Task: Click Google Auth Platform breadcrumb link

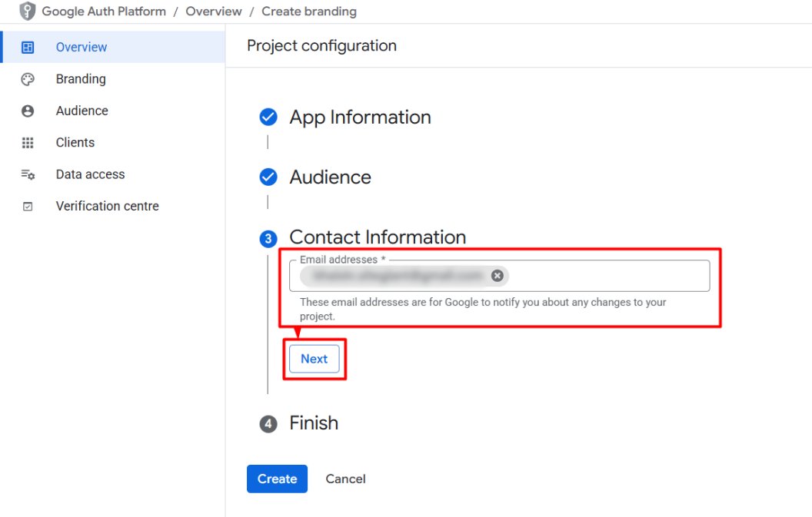Action: [104, 12]
